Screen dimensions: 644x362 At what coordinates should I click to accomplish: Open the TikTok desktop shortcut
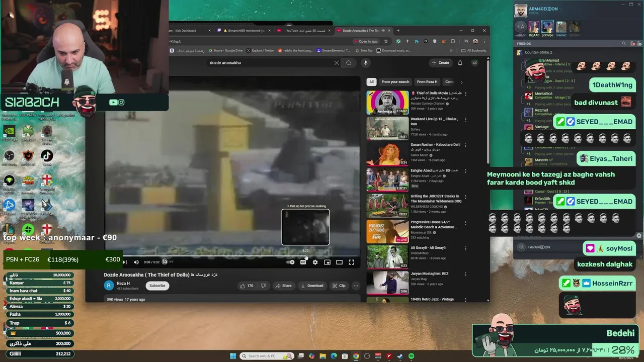tap(47, 157)
